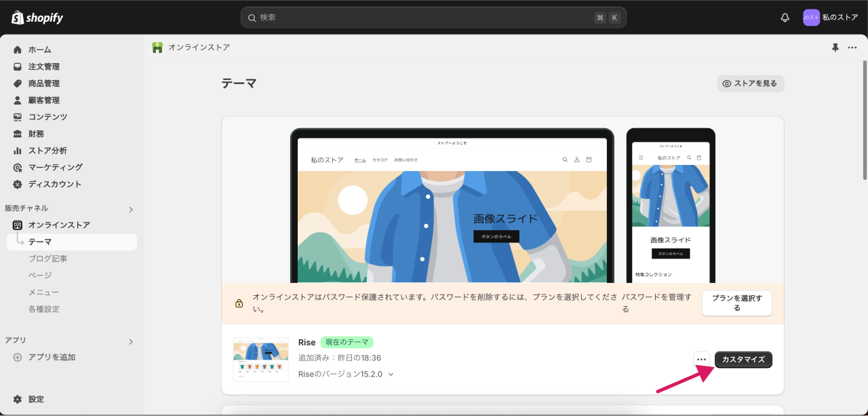Open the notifications bell
Viewport: 868px width, 416px height.
tap(785, 18)
